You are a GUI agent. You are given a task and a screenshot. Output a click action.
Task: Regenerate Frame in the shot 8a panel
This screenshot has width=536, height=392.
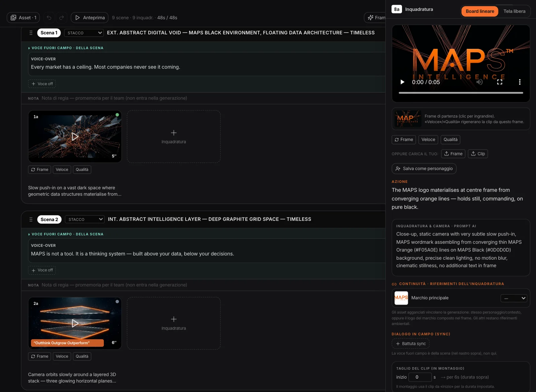pos(404,140)
